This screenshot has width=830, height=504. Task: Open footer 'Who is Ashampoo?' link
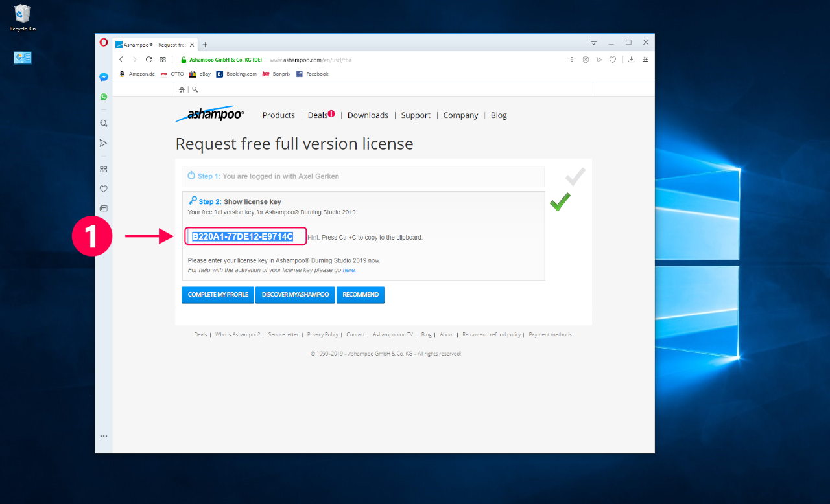point(237,334)
